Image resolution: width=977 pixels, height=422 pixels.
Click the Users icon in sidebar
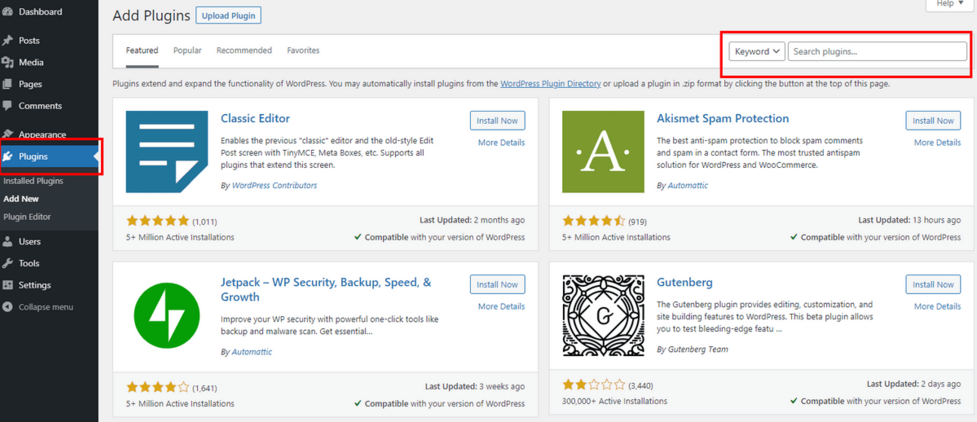pyautogui.click(x=8, y=242)
